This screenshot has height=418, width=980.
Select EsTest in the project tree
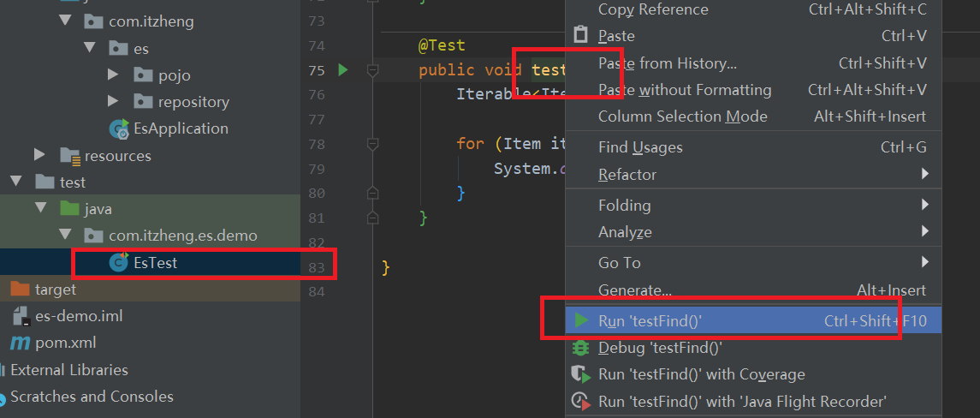pos(156,263)
